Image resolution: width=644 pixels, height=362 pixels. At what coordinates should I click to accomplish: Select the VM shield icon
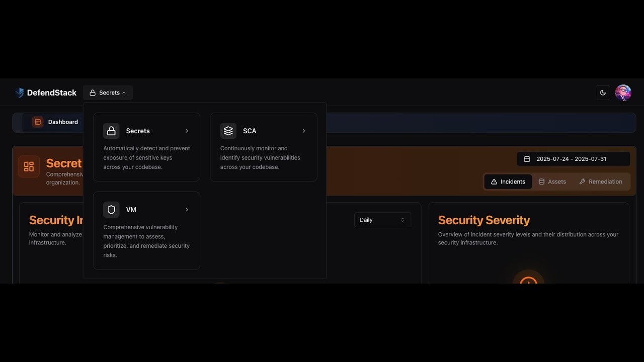coord(111,210)
